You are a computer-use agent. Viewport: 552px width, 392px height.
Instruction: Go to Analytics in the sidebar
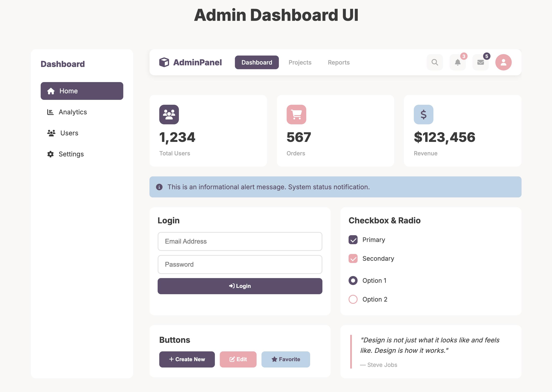[73, 112]
